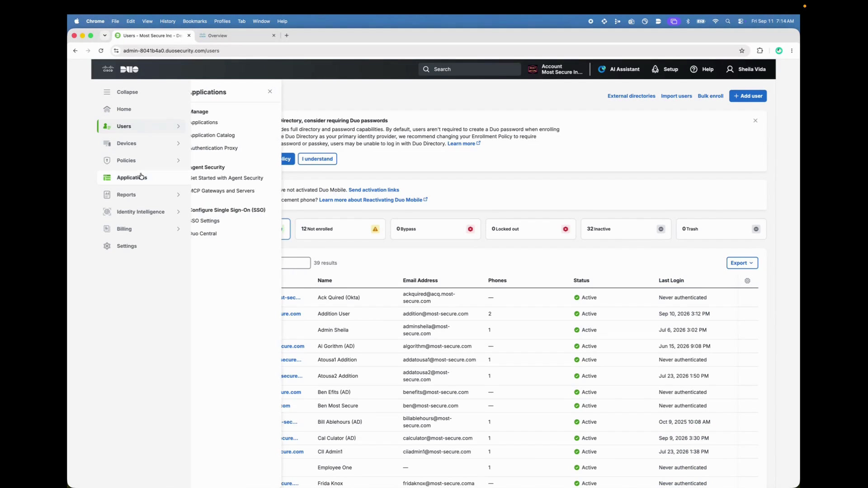This screenshot has height=488, width=868.
Task: Click the Duo header Search field
Action: (470, 69)
